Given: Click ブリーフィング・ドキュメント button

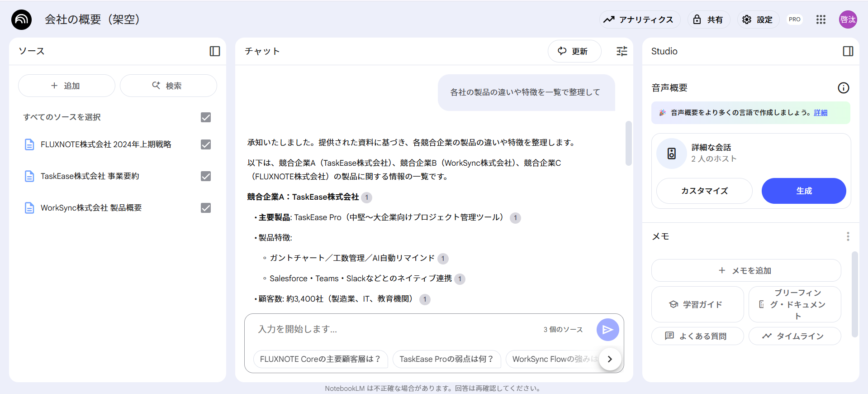Looking at the screenshot, I should 795,304.
